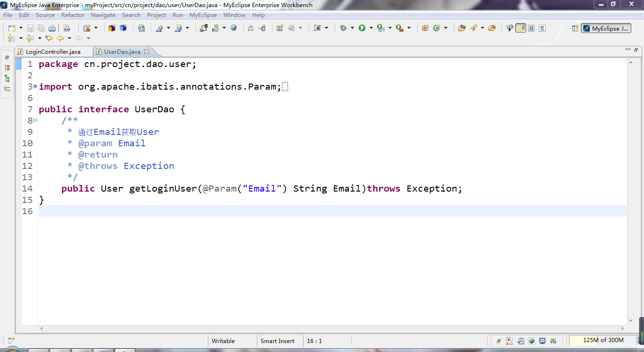The width and height of the screenshot is (644, 352).
Task: Open the New wizard dropdown arrow
Action: click(x=20, y=28)
